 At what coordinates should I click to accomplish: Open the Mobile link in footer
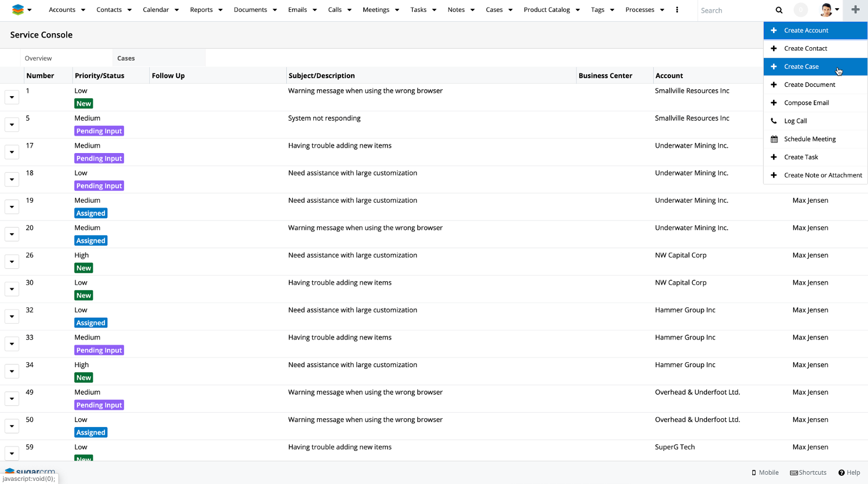tap(765, 473)
